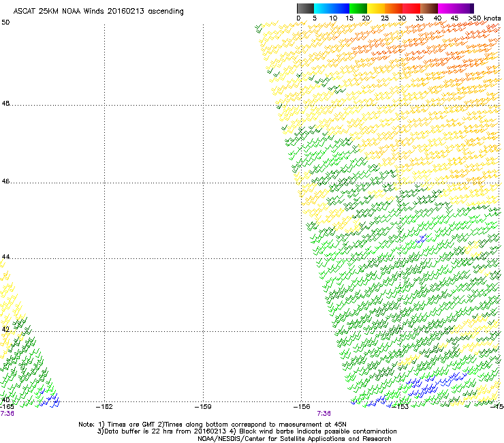Click the orange 25-30 knots legend segment
Screen dimensions: 504x443
pyautogui.click(x=394, y=8)
